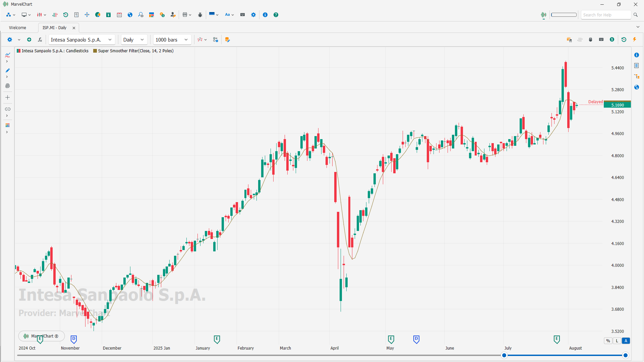Click the orange layout panels icon
The image size is (644, 362).
pos(152,15)
